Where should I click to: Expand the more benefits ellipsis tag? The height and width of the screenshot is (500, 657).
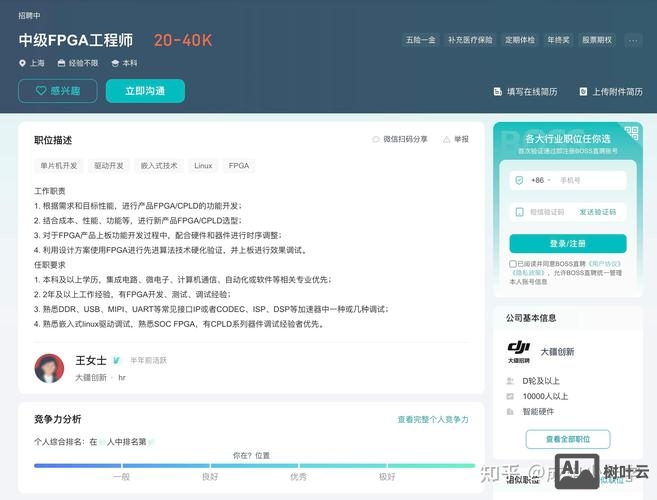[633, 40]
